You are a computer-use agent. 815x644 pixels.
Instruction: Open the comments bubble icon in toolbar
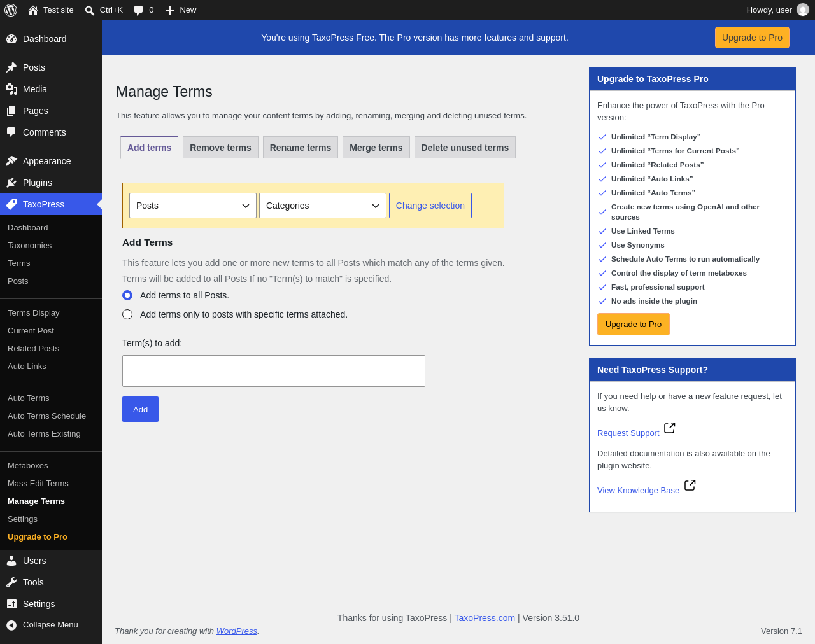click(138, 10)
